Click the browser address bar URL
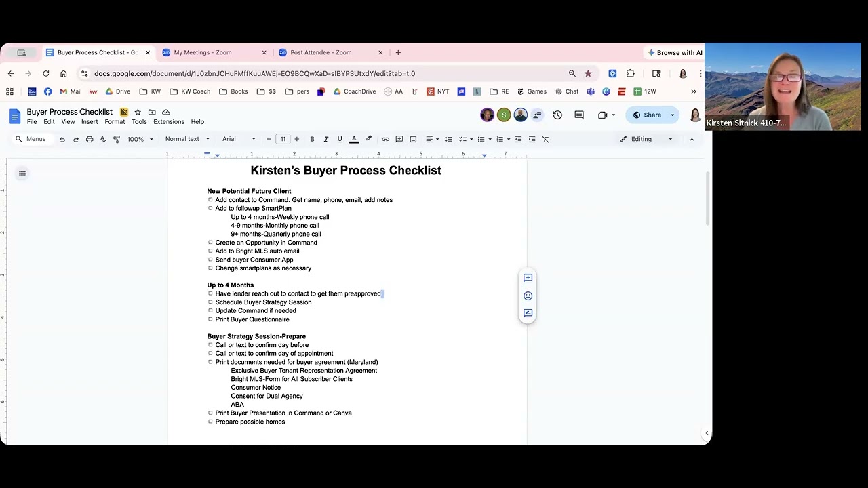Image resolution: width=868 pixels, height=488 pixels. pos(254,73)
